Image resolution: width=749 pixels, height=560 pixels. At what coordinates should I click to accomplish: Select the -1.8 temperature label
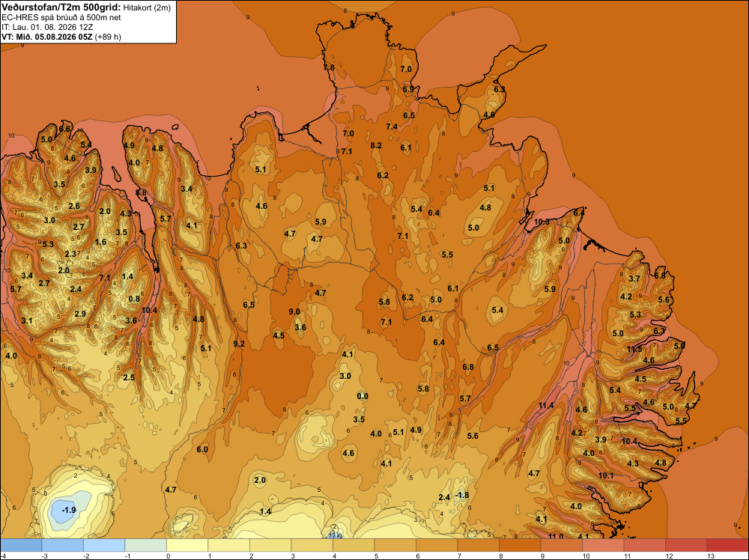(x=461, y=495)
